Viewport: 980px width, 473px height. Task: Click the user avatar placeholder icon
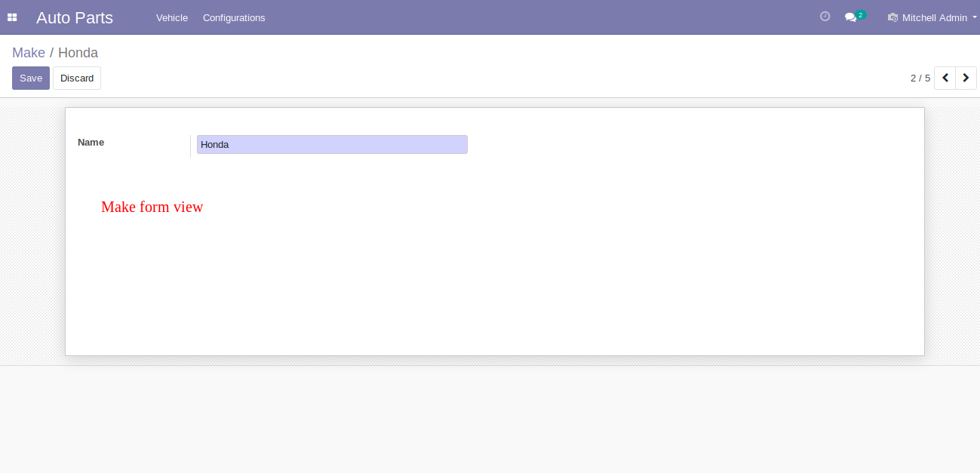tap(892, 17)
